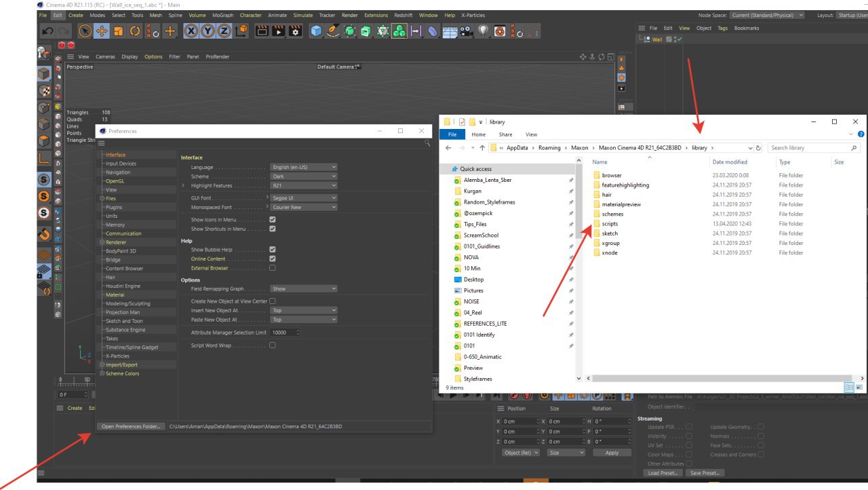The height and width of the screenshot is (490, 868).
Task: Open the Language dropdown
Action: (x=303, y=167)
